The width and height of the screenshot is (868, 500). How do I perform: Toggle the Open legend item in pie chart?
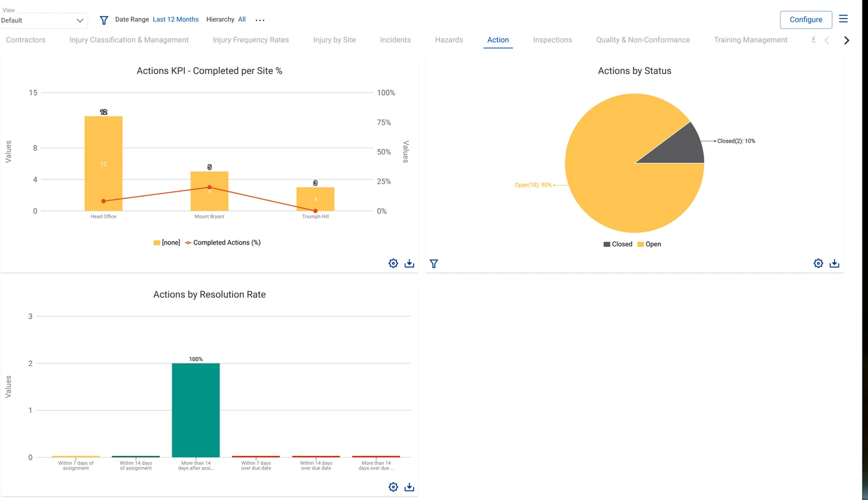[x=649, y=244]
